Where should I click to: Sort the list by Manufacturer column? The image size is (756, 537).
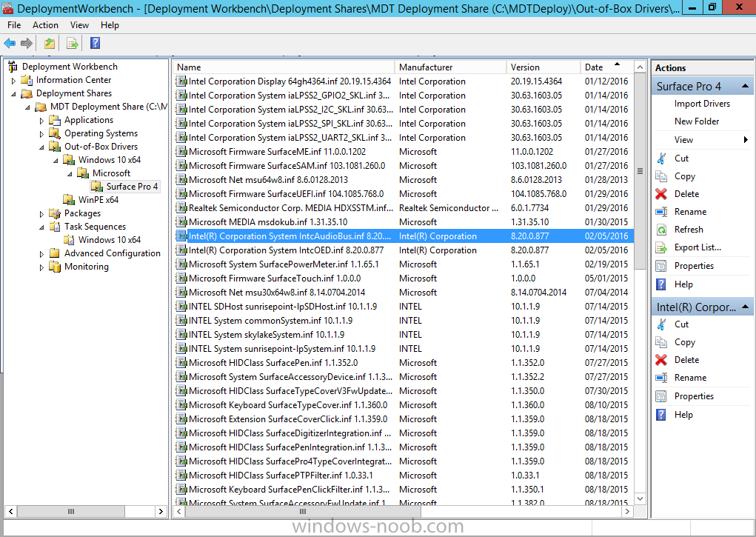click(450, 67)
